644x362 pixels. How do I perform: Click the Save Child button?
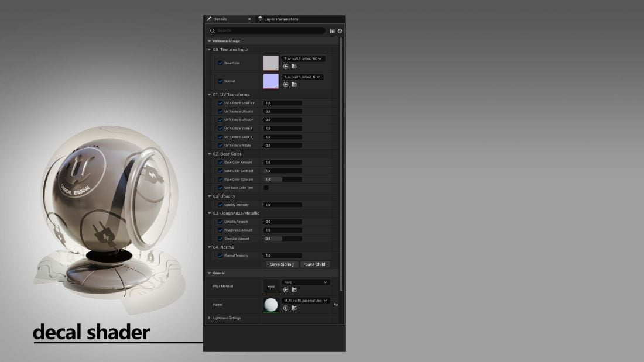click(x=315, y=264)
